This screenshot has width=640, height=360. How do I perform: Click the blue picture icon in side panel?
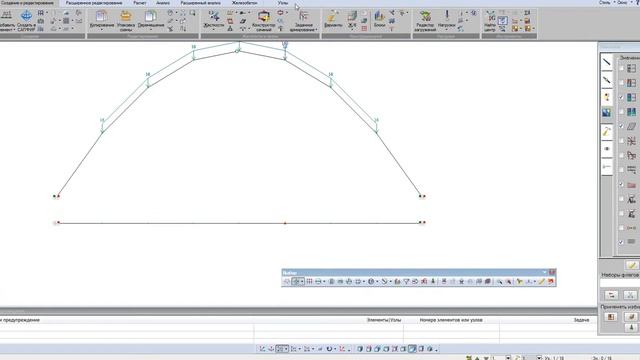pos(607,113)
